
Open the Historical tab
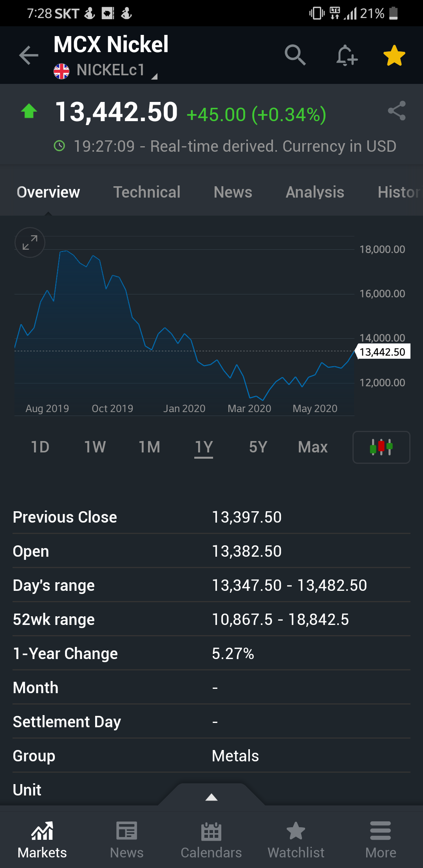(x=400, y=192)
